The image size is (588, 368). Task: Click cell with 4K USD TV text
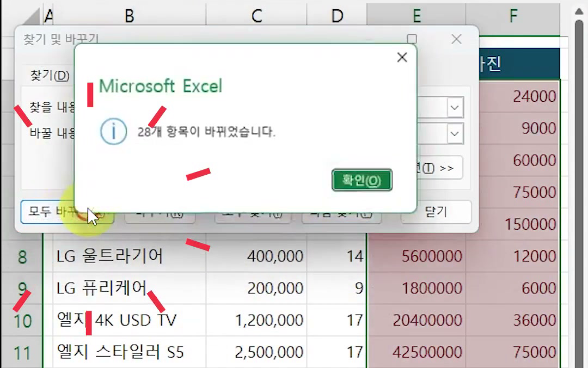pos(130,320)
